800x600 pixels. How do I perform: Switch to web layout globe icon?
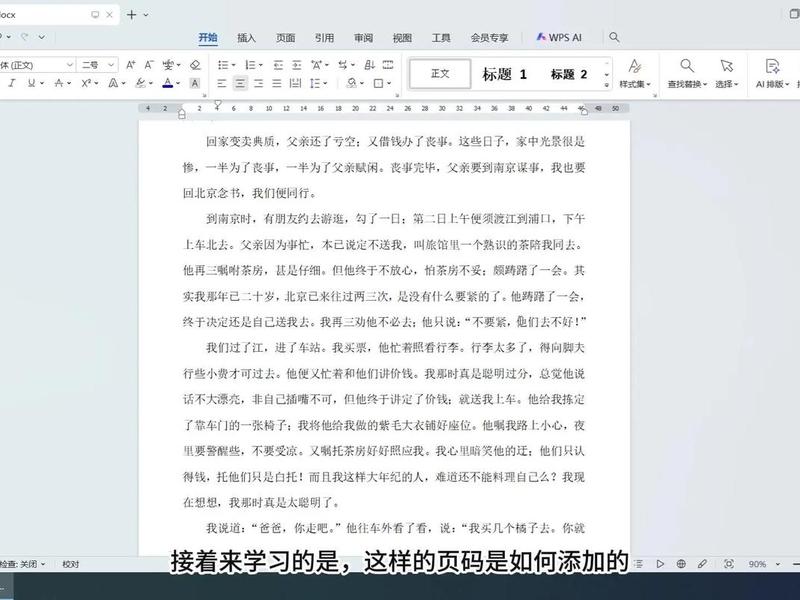(681, 564)
